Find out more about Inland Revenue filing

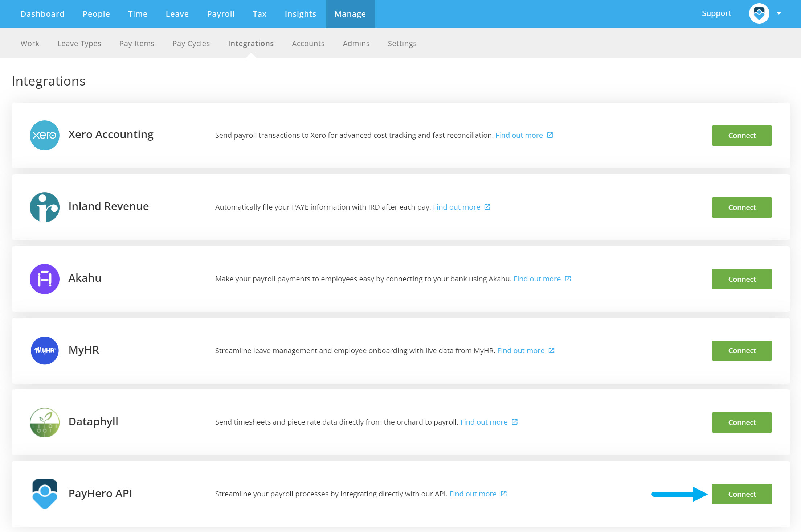457,207
